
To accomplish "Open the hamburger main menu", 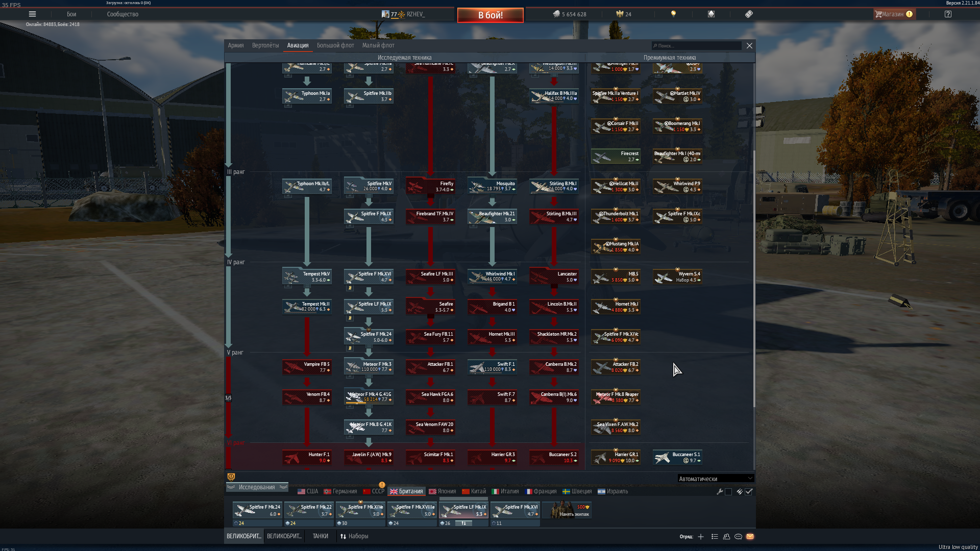I will tap(32, 14).
